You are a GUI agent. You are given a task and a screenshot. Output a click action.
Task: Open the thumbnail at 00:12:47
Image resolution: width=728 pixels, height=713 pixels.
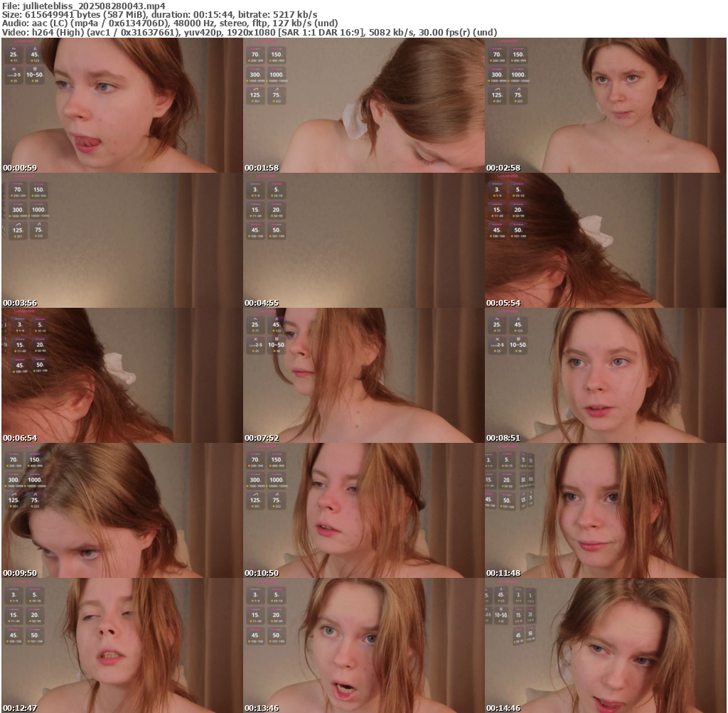click(122, 645)
